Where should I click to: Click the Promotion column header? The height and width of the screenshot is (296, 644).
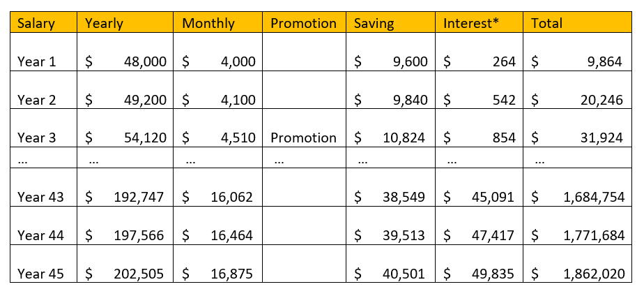coord(304,22)
